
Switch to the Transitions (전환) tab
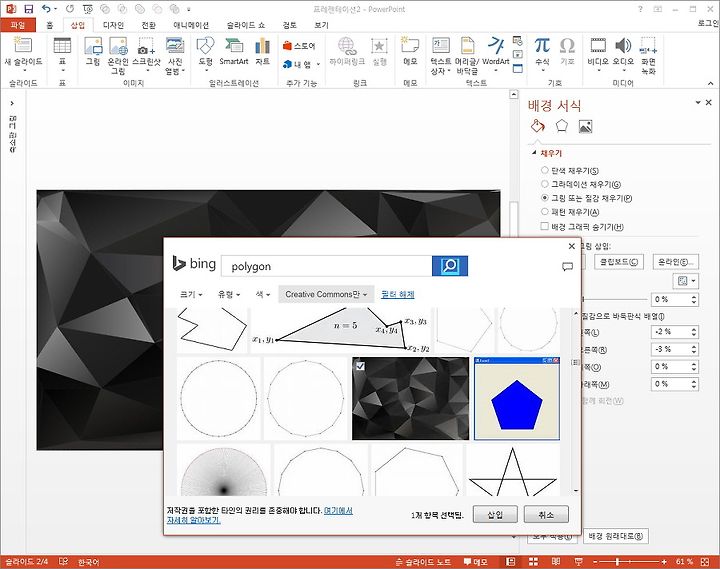(x=148, y=25)
